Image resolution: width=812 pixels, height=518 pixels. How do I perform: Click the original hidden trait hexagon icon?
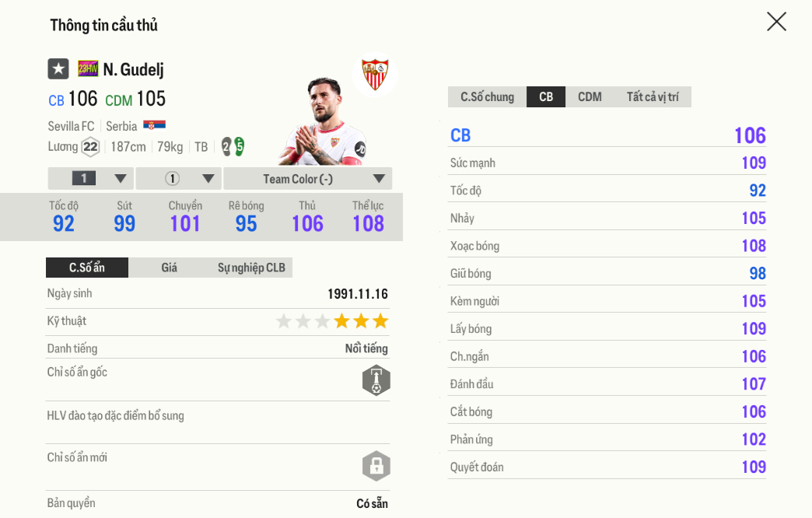(376, 380)
